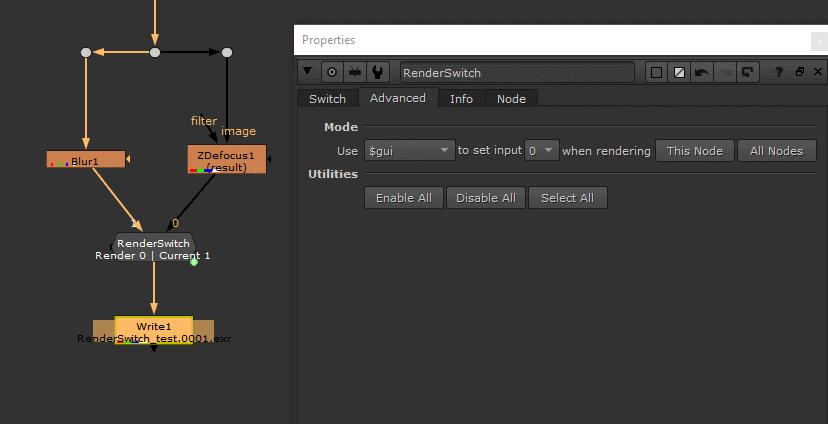Click the revert changes icon
Screen dimensions: 828x424
pos(747,73)
